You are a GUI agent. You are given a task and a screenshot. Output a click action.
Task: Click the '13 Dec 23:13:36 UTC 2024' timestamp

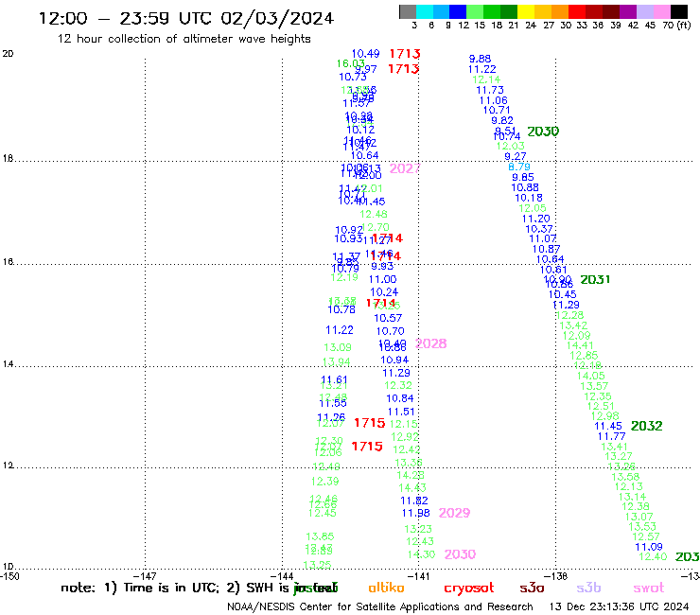[619, 606]
